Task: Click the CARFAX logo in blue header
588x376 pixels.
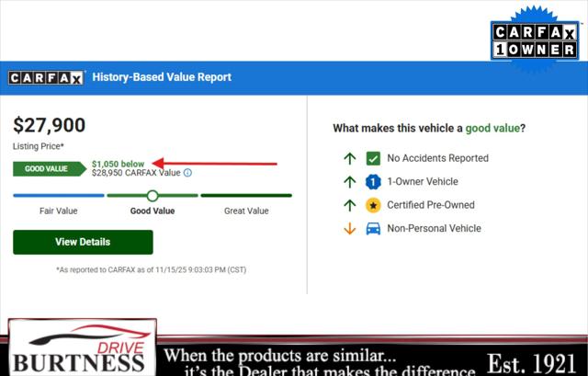Action: [46, 78]
